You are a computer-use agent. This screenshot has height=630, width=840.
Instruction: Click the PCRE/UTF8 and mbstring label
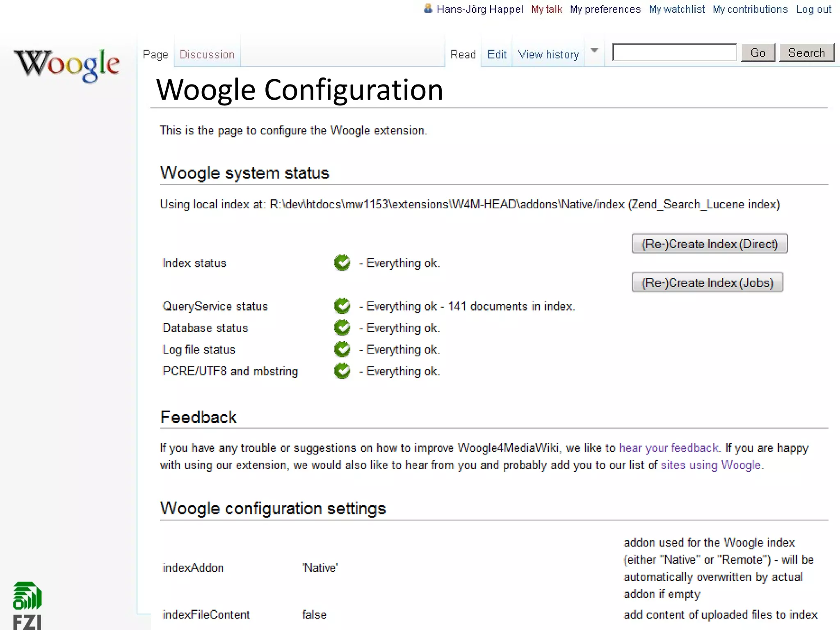click(230, 371)
